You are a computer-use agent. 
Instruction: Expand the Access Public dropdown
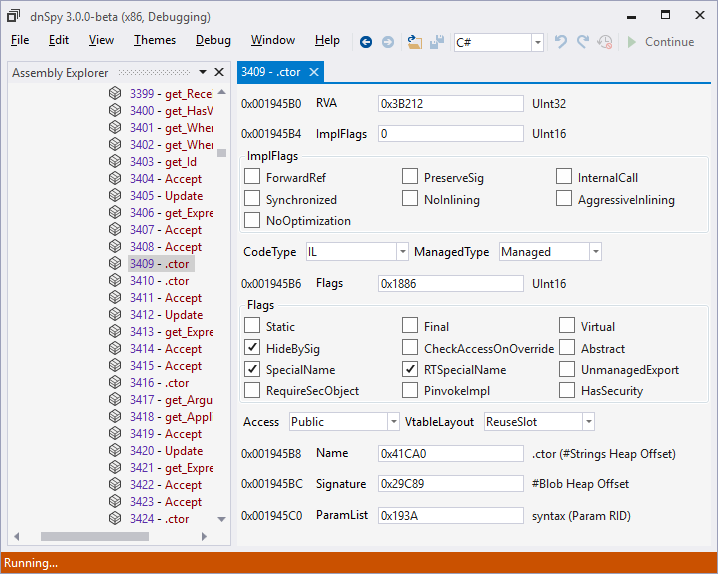pos(393,422)
